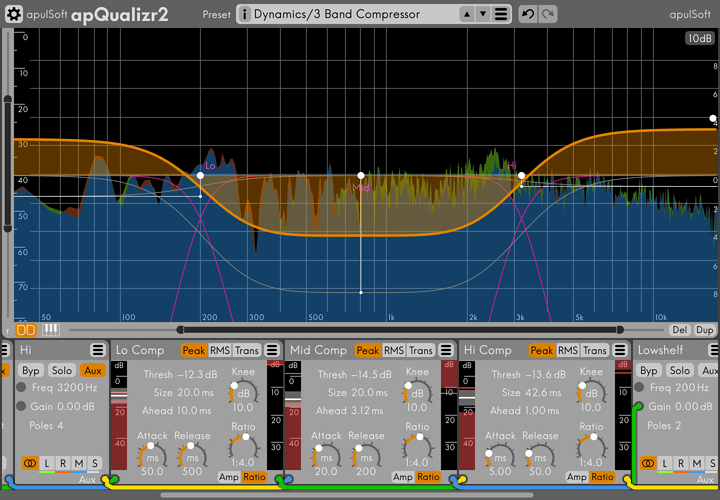This screenshot has width=720, height=500.
Task: Click the 10dB range button
Action: coord(699,38)
